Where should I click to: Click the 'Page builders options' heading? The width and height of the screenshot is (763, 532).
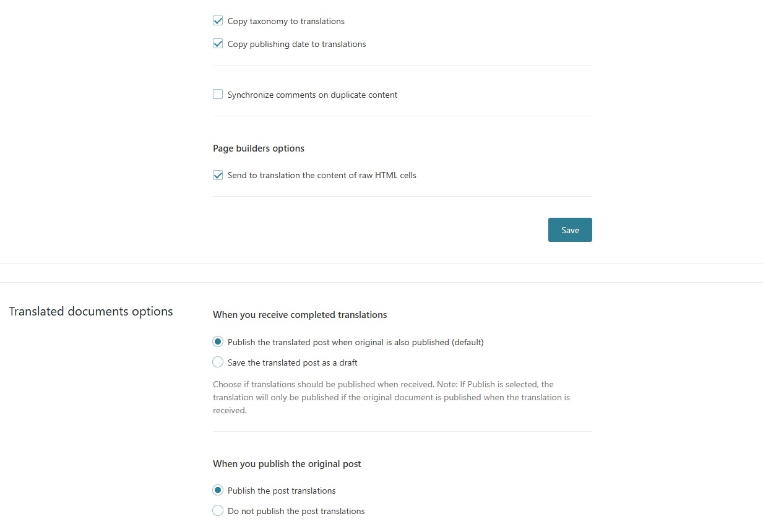259,148
